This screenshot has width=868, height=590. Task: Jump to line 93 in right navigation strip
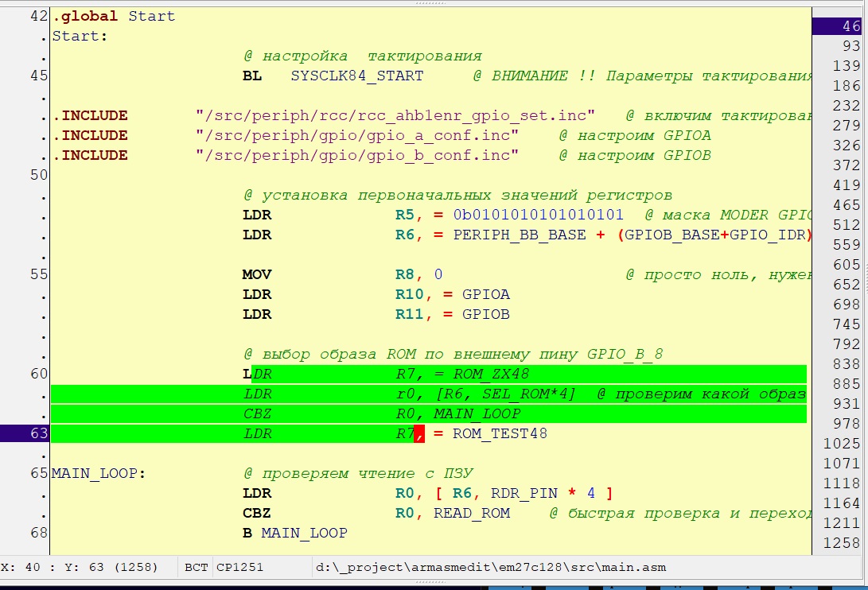pos(850,46)
